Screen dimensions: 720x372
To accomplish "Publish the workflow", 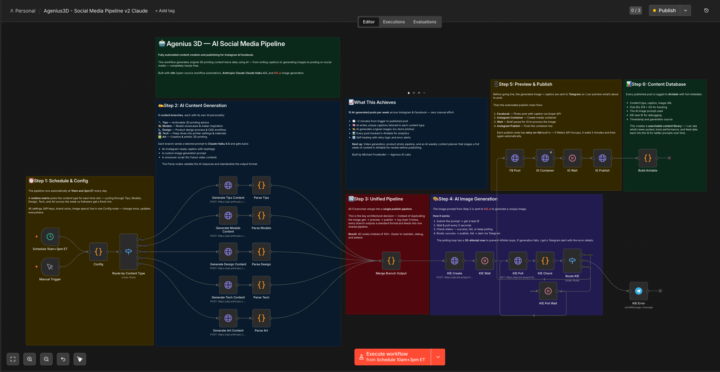I will (x=664, y=10).
